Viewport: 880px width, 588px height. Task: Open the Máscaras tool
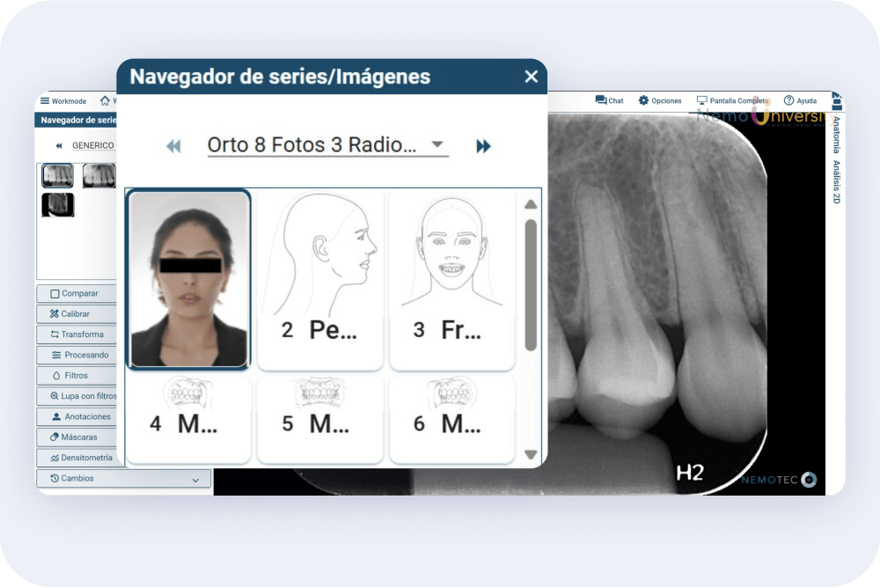click(x=77, y=437)
